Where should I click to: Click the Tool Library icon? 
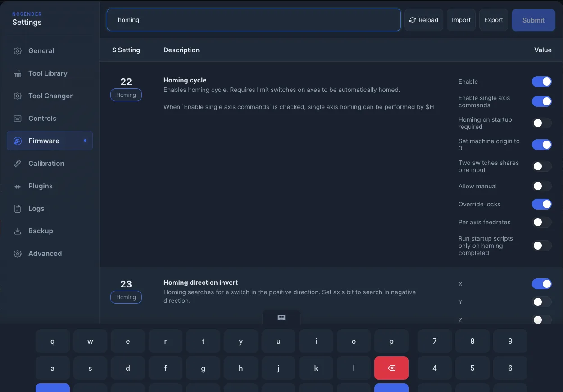pos(18,73)
